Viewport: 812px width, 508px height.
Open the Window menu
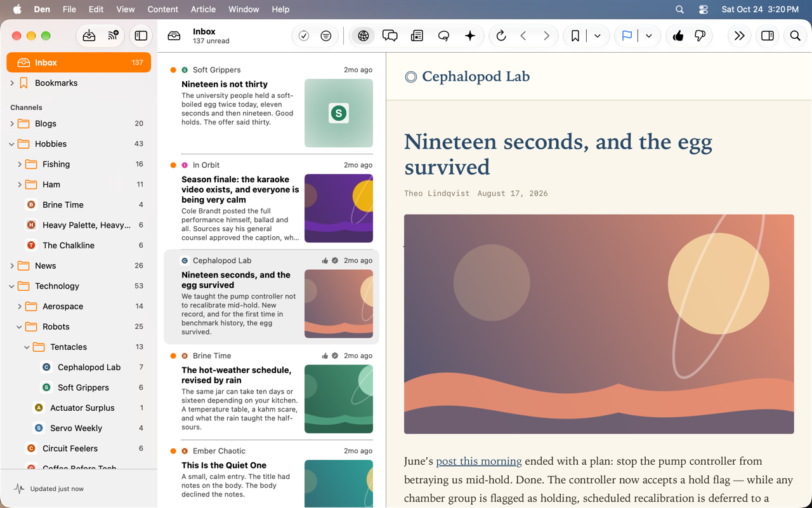click(244, 10)
